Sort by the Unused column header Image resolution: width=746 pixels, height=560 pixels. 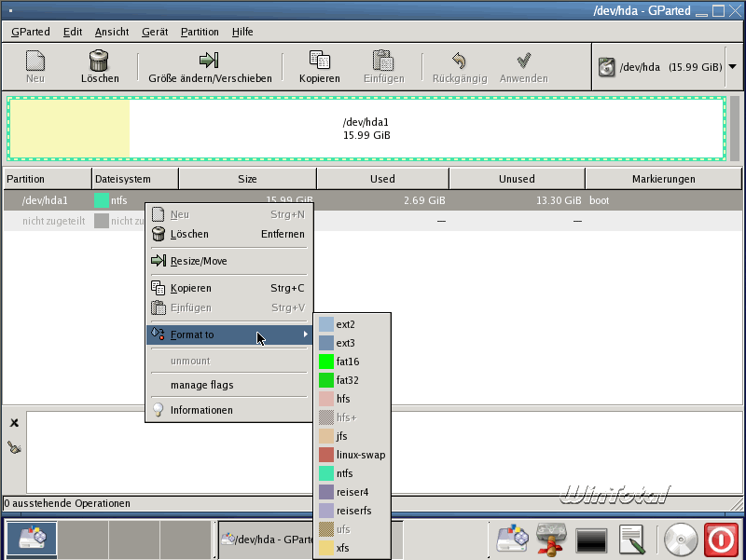(x=517, y=179)
